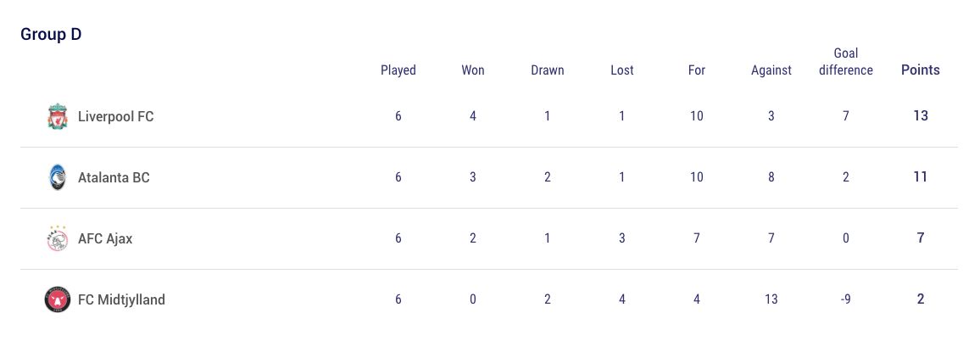Open the Liverpool FC team link
The height and width of the screenshot is (341, 980).
point(115,116)
